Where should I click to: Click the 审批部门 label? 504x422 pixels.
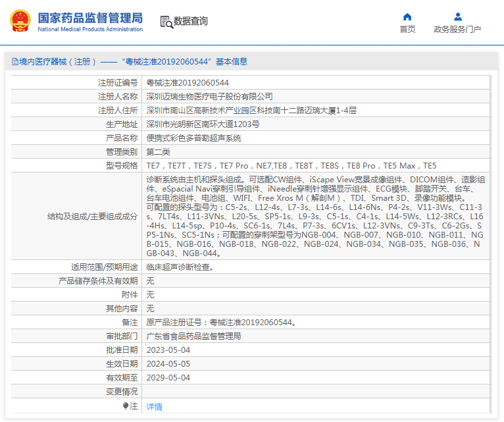pos(122,336)
